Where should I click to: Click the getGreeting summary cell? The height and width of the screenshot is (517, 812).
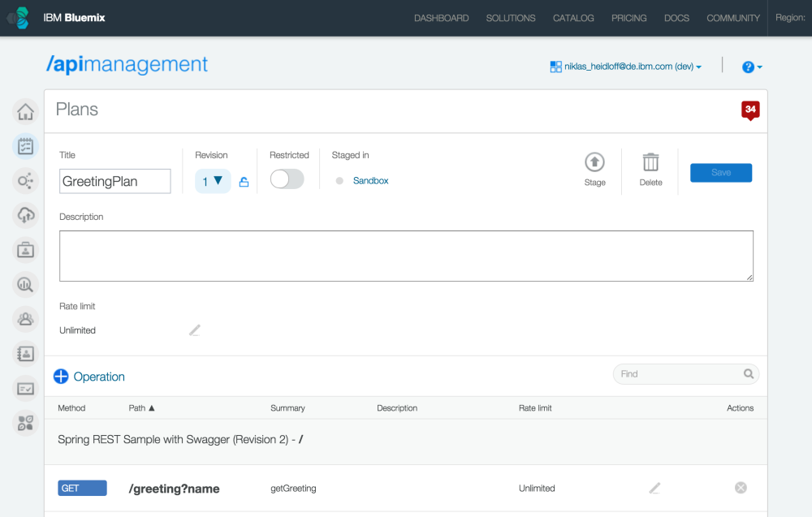point(293,488)
